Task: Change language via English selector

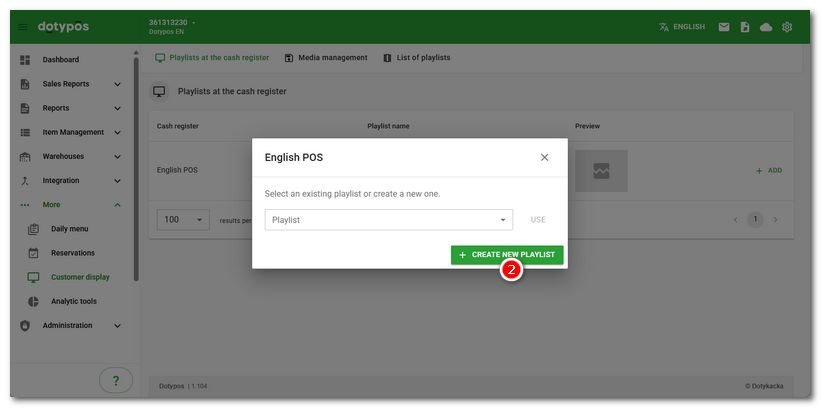Action: 681,27
